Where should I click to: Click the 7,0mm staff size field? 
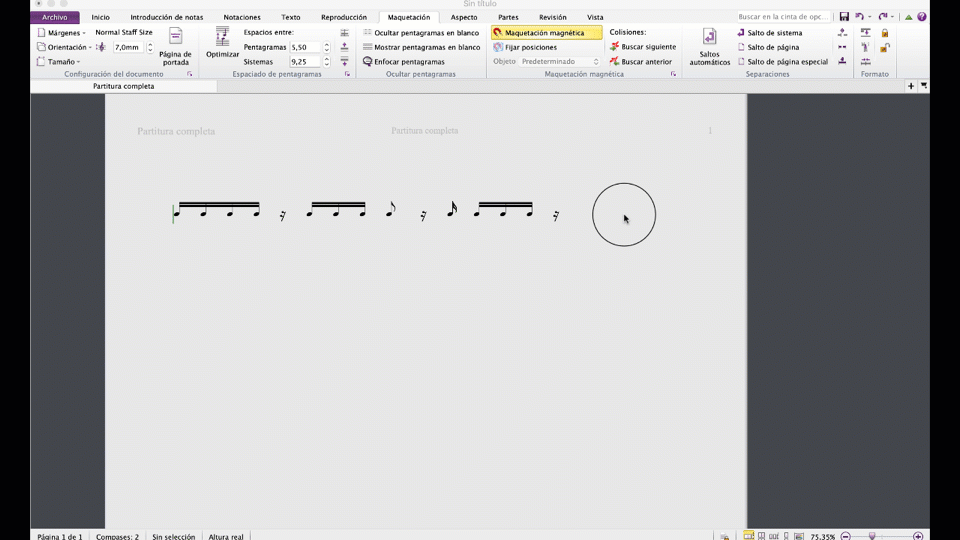point(129,47)
